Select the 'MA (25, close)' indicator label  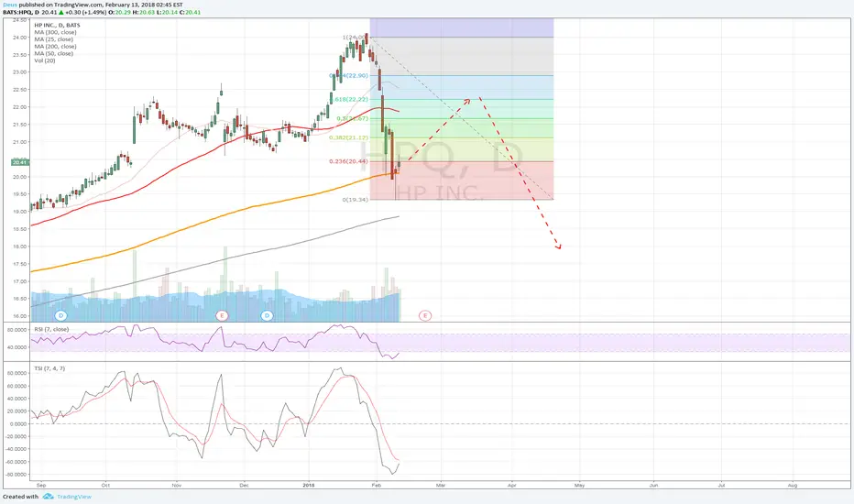click(x=54, y=39)
